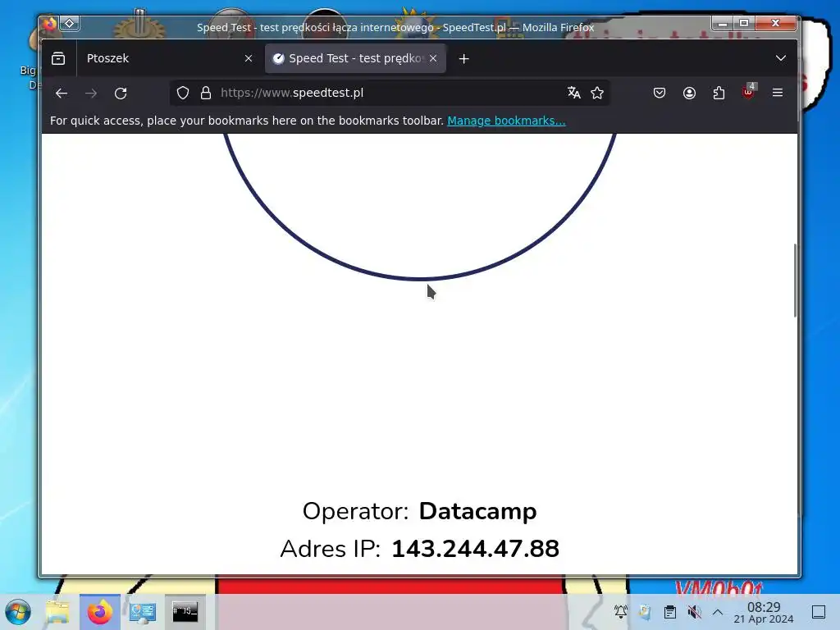Open uBlock Origin extension popup

[x=748, y=92]
